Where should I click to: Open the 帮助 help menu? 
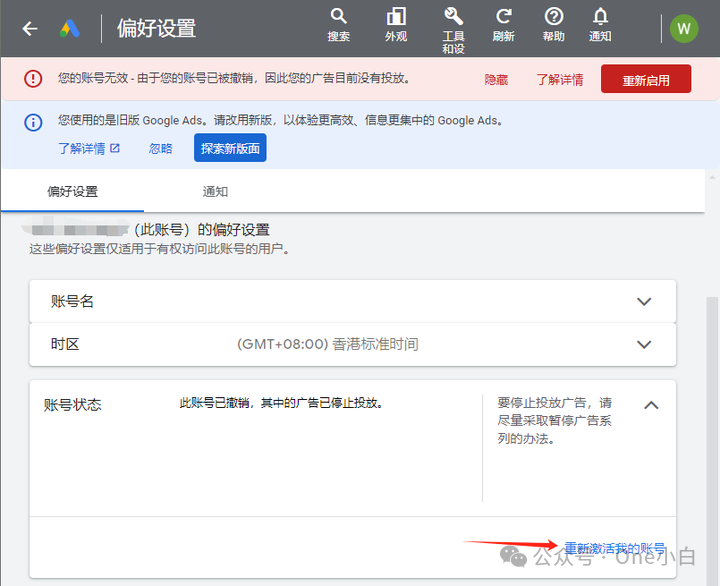pyautogui.click(x=554, y=25)
